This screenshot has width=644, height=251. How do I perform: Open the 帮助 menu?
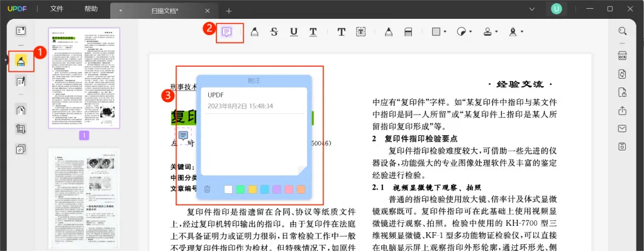[x=91, y=9]
